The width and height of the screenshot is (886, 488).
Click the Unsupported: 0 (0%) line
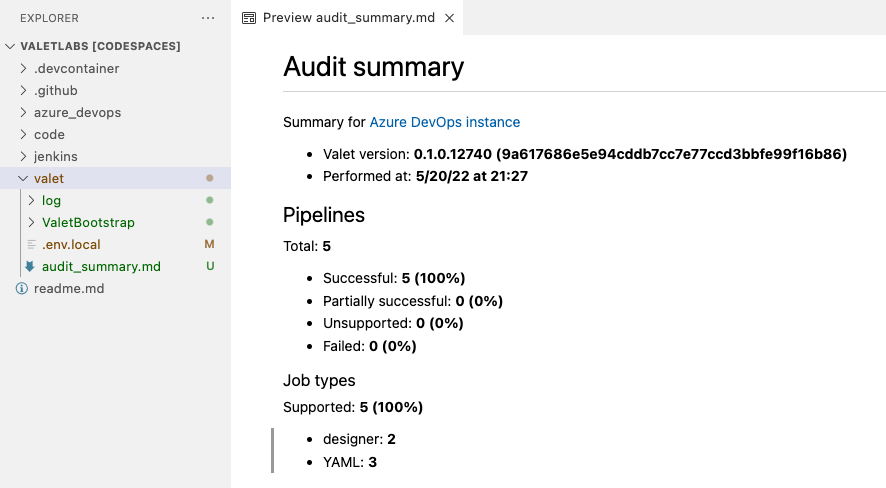coord(393,323)
